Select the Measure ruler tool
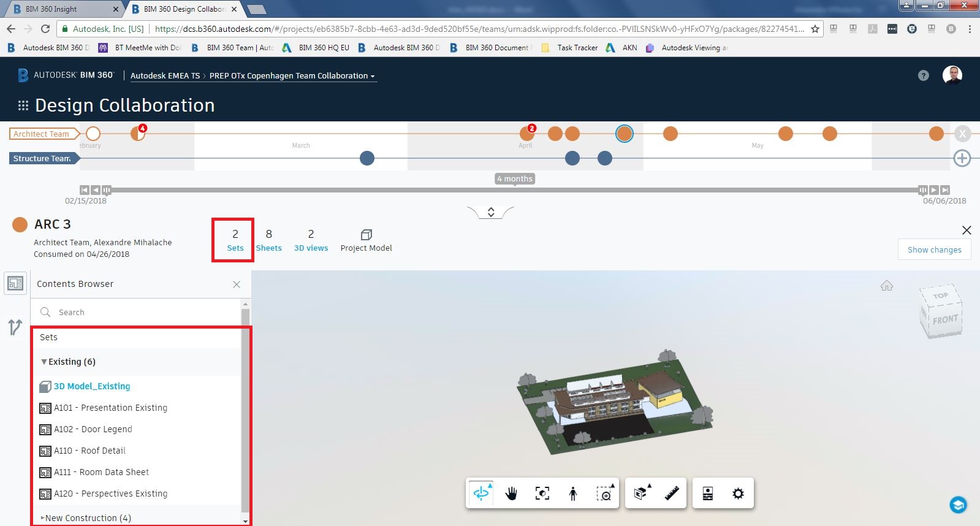The height and width of the screenshot is (526, 980). (x=672, y=494)
